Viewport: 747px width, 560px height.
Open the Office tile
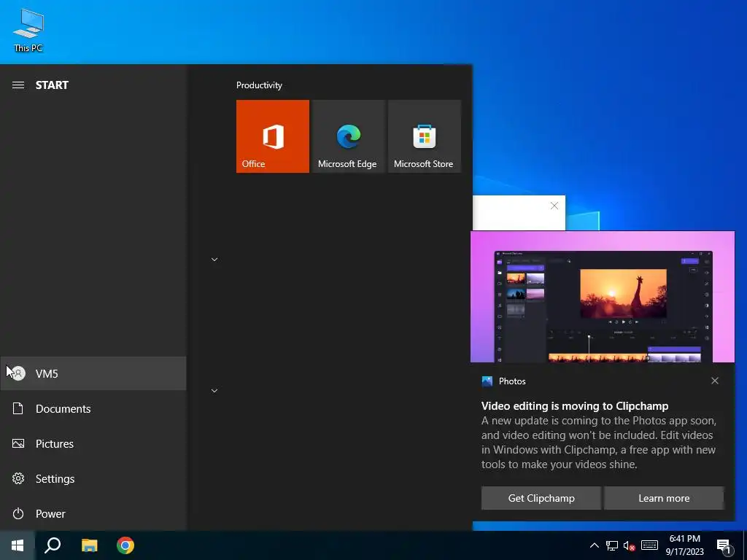pyautogui.click(x=273, y=136)
